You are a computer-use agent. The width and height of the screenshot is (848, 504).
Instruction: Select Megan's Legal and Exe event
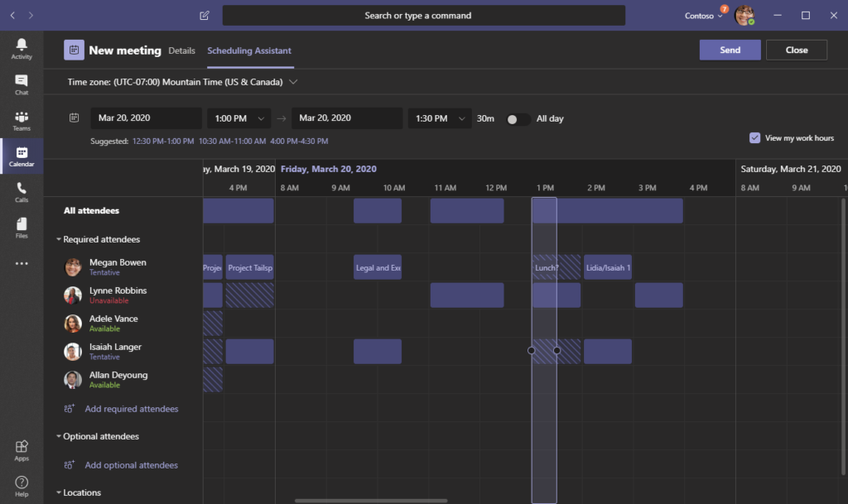(x=378, y=267)
